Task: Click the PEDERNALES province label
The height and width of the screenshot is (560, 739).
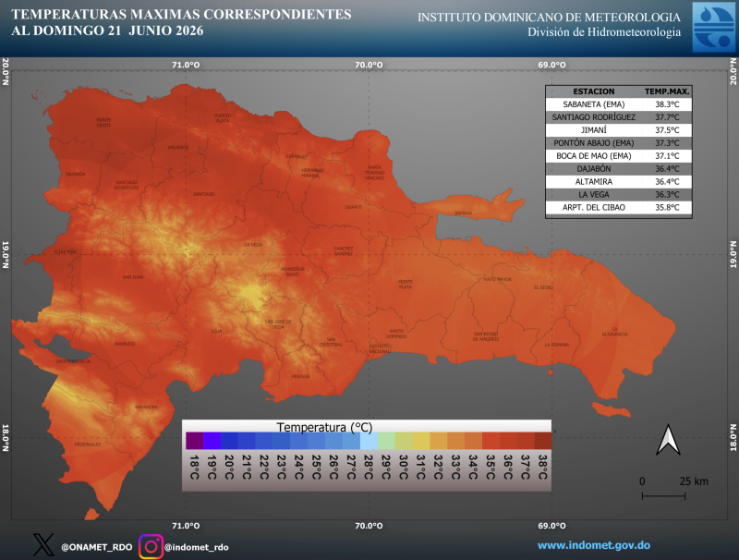Action: pyautogui.click(x=88, y=444)
